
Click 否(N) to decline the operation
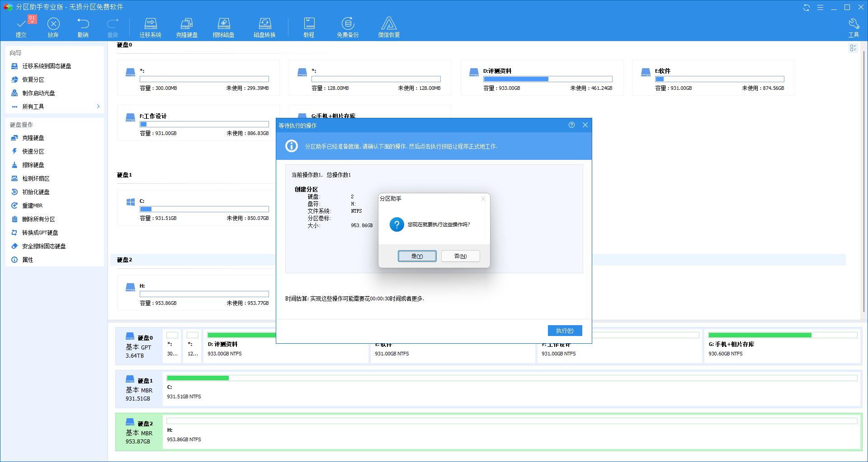(x=460, y=256)
